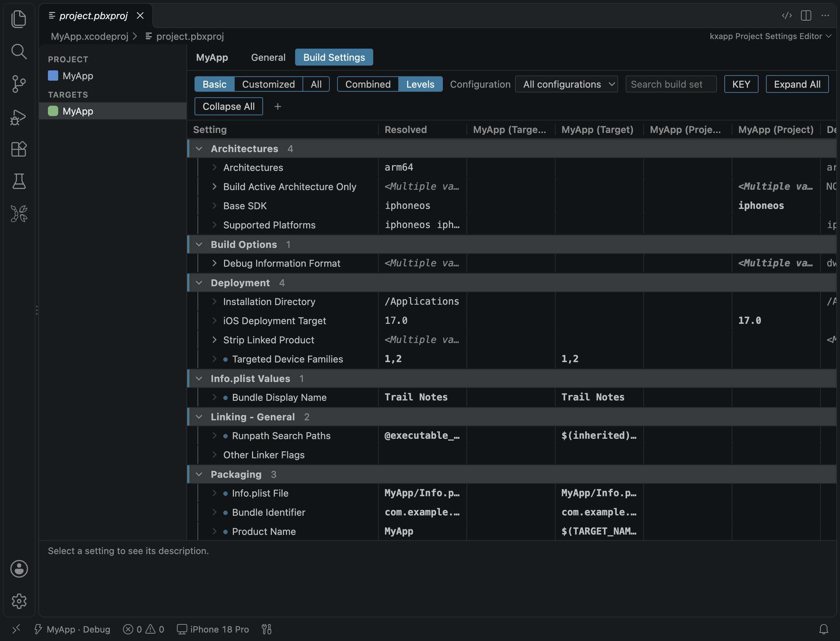
Task: Toggle the KEY names button
Action: (x=741, y=84)
